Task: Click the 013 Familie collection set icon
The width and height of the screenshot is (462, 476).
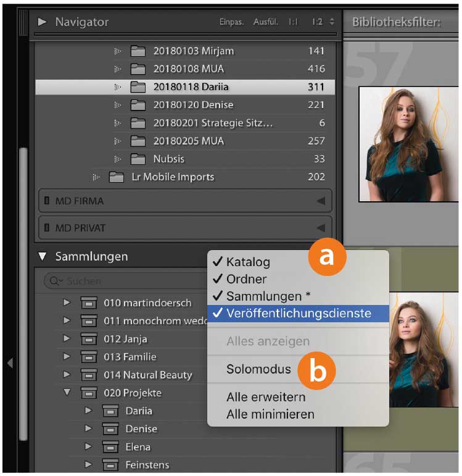Action: [x=89, y=357]
